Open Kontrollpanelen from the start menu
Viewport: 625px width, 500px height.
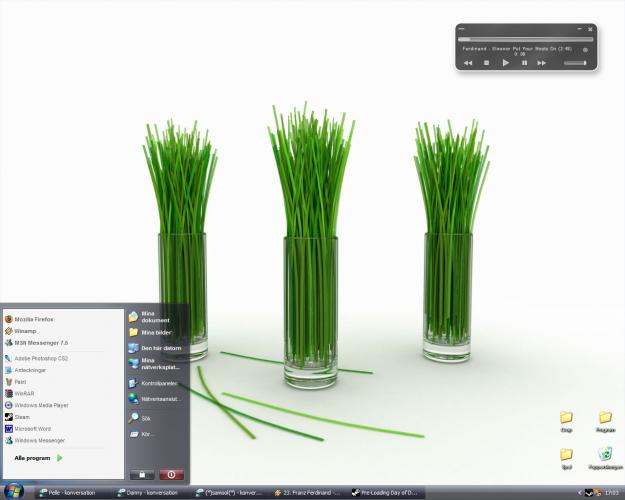click(x=153, y=383)
